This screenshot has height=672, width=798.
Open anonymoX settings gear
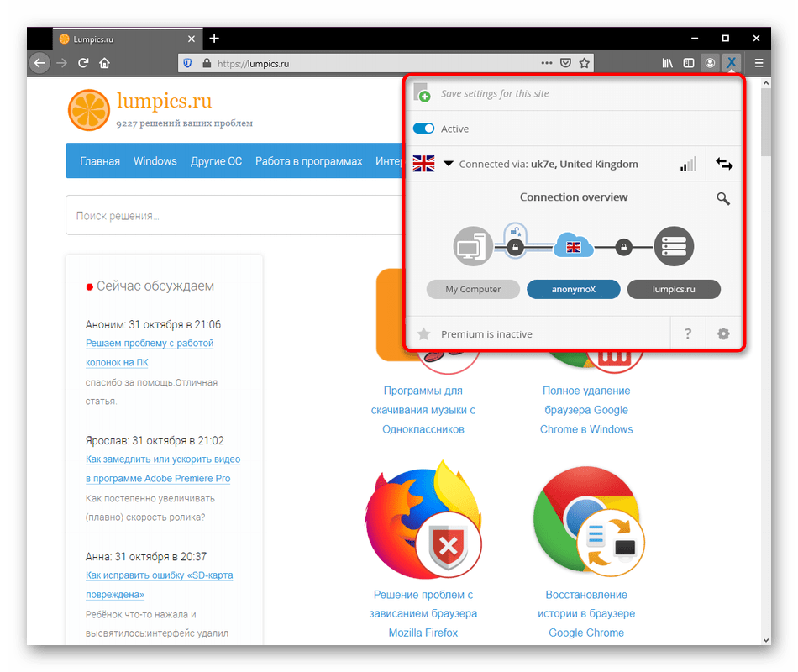[723, 334]
